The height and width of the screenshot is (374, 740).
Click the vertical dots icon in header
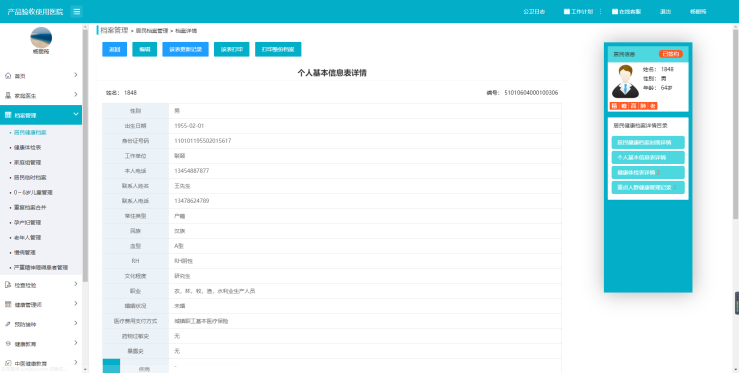pos(600,12)
